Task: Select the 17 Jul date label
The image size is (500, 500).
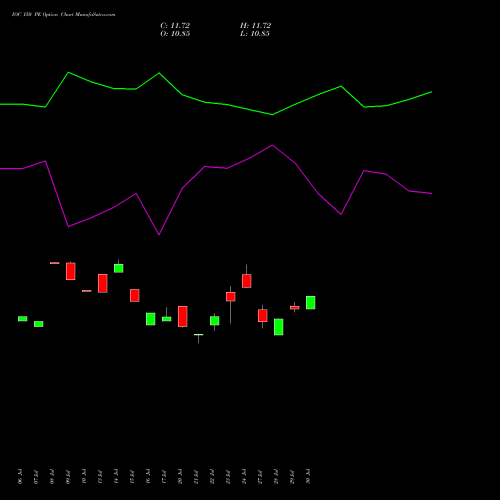Action: 164,476
